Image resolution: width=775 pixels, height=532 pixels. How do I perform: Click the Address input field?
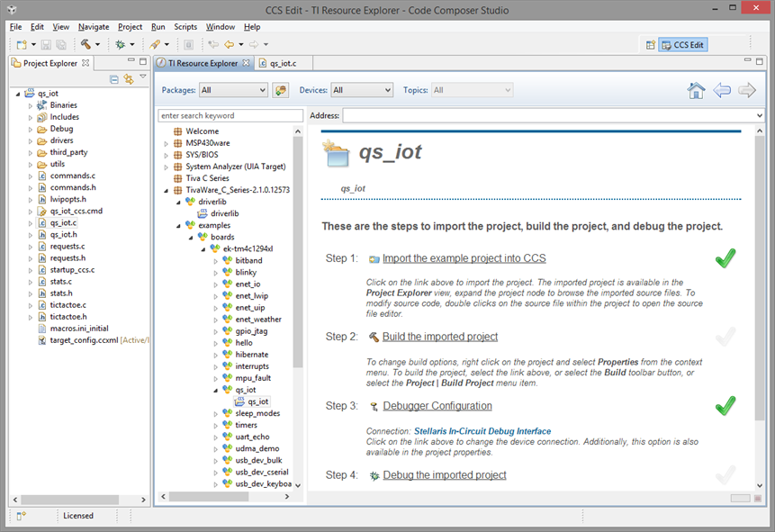click(x=549, y=116)
